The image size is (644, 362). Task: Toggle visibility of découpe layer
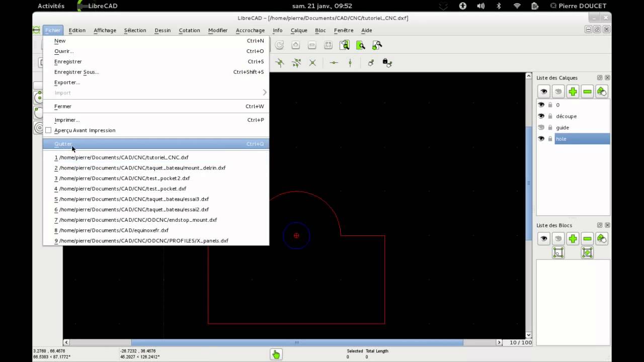pos(541,116)
